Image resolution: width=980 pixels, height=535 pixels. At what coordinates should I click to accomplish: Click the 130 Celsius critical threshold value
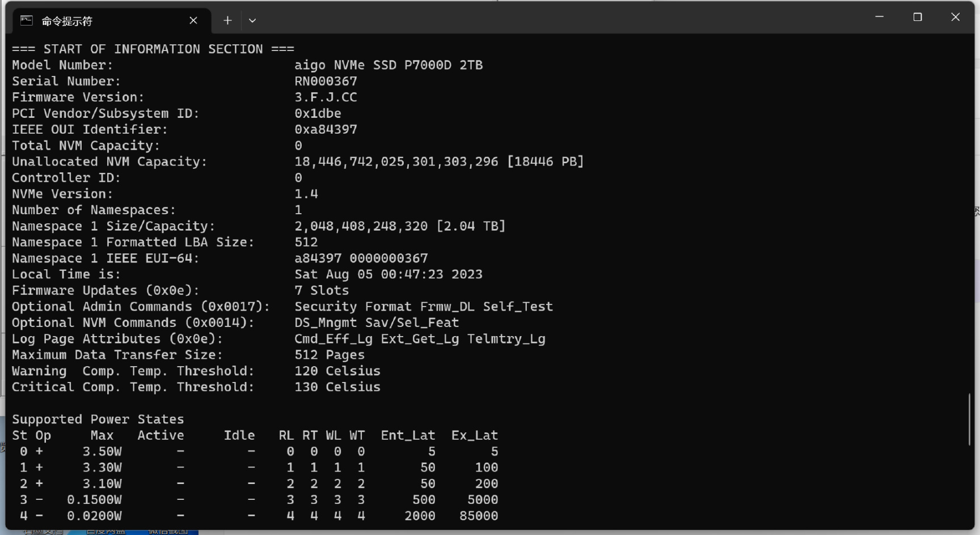[337, 387]
